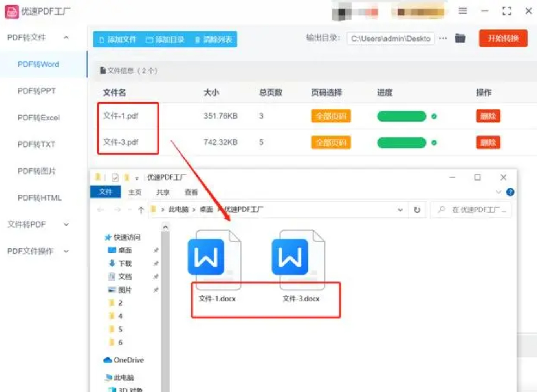This screenshot has width=537, height=392.
Task: Click 此电脑 in the Explorer address bar
Action: [x=178, y=210]
